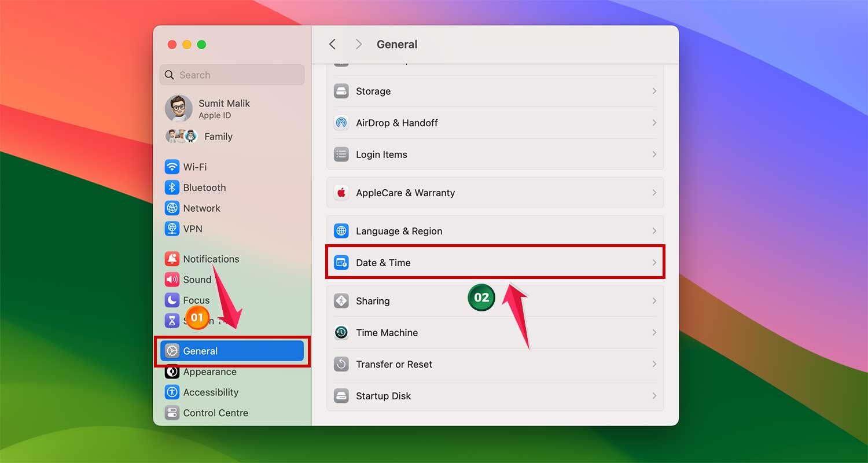Viewport: 868px width, 463px height.
Task: Select the Focus moon icon
Action: point(172,300)
